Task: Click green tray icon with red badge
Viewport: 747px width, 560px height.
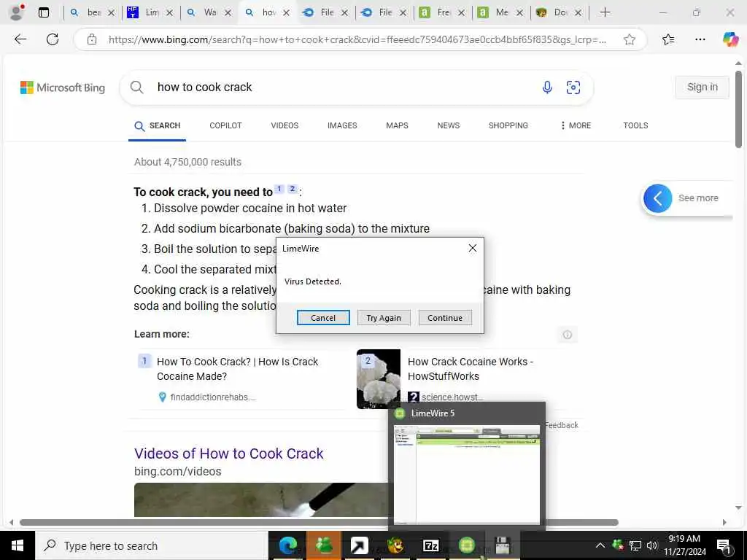Action: pos(618,545)
